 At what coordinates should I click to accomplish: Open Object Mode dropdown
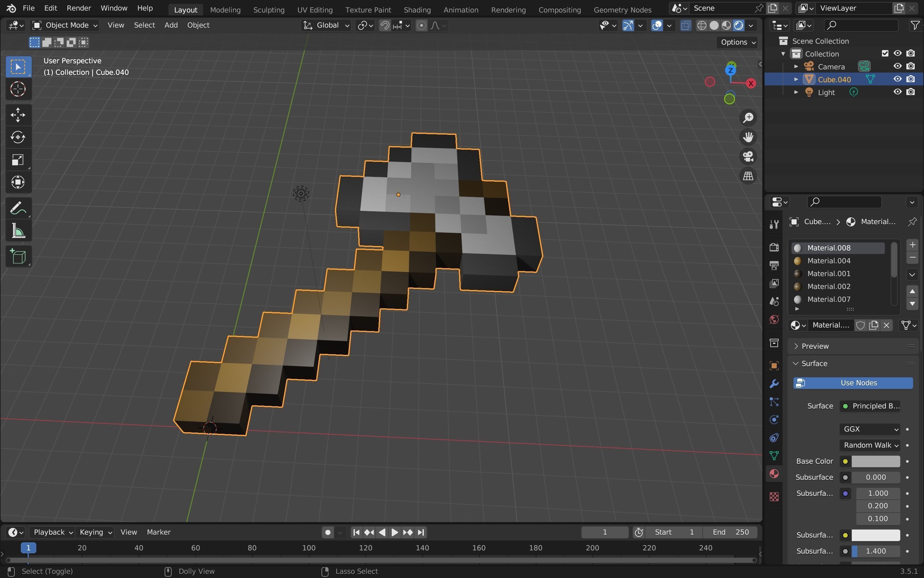64,25
